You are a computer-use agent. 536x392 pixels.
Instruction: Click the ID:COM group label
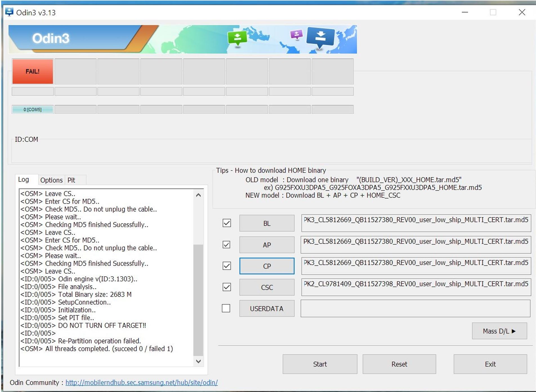(26, 139)
